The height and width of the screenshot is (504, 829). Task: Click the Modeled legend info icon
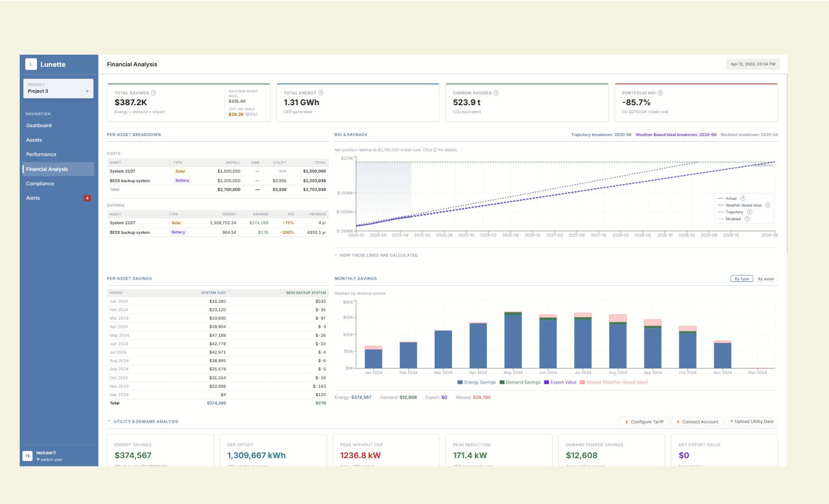[x=747, y=219]
